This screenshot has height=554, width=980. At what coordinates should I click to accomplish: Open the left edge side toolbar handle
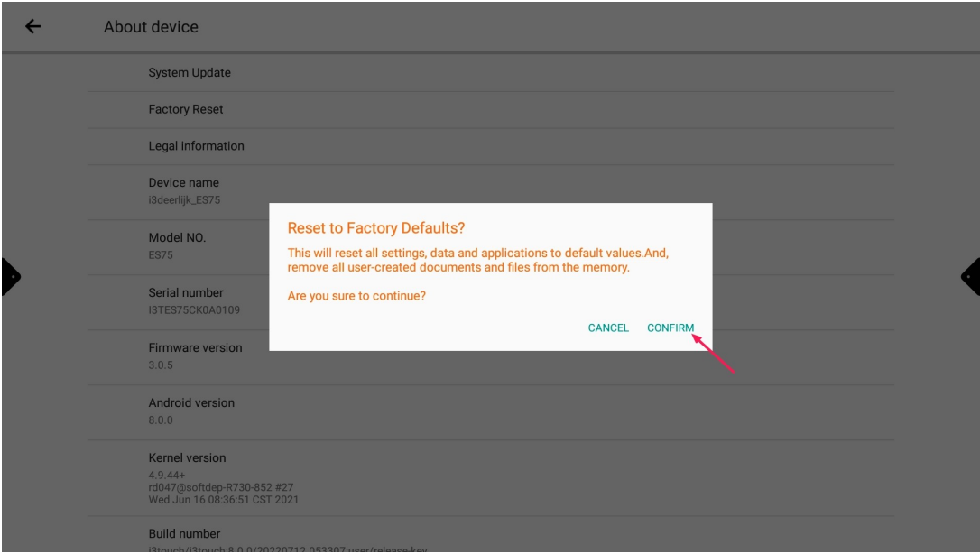[x=9, y=277]
